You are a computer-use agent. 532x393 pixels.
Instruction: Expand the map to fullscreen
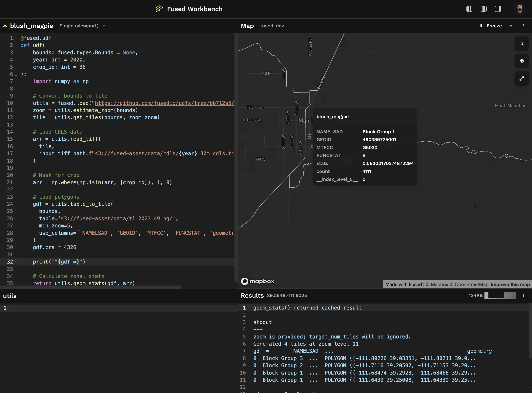click(522, 79)
